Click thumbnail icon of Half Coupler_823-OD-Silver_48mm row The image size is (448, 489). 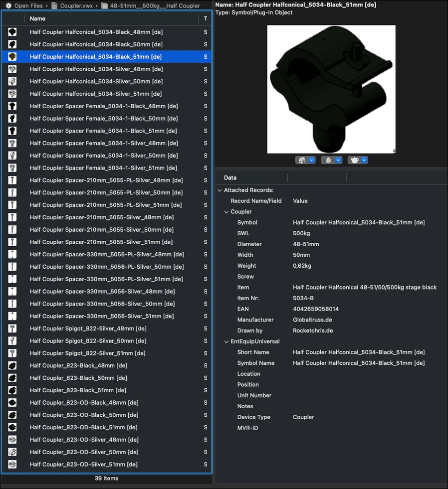coord(12,440)
